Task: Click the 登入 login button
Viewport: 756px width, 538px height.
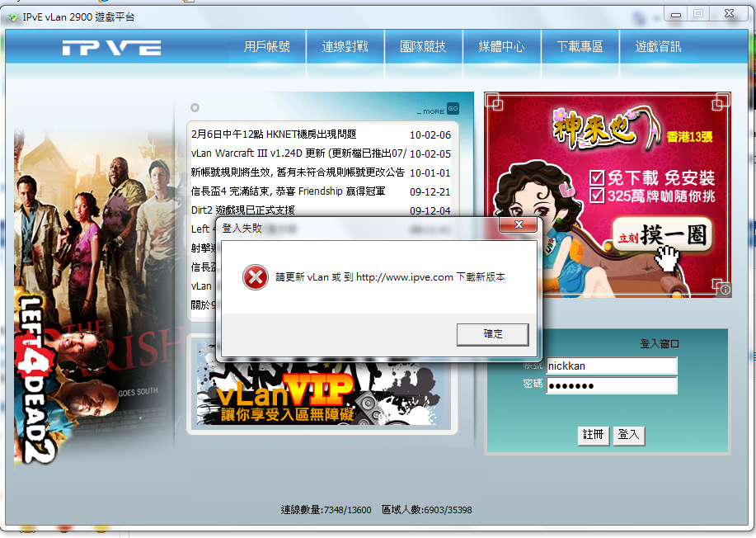Action: [x=629, y=435]
